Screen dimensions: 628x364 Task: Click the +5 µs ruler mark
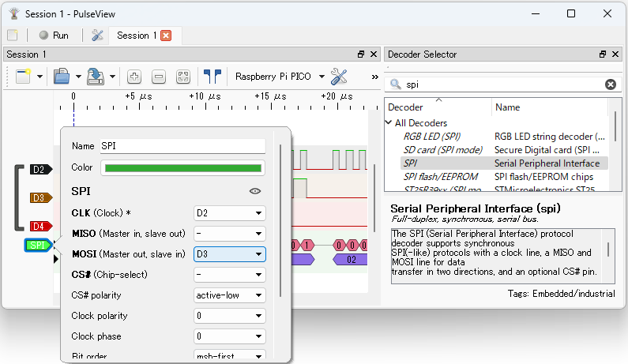(138, 96)
